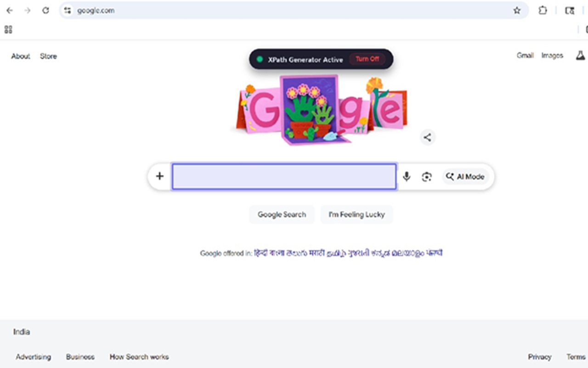
Task: Switch Google to Malayalam (മലയാളം)
Action: point(408,253)
